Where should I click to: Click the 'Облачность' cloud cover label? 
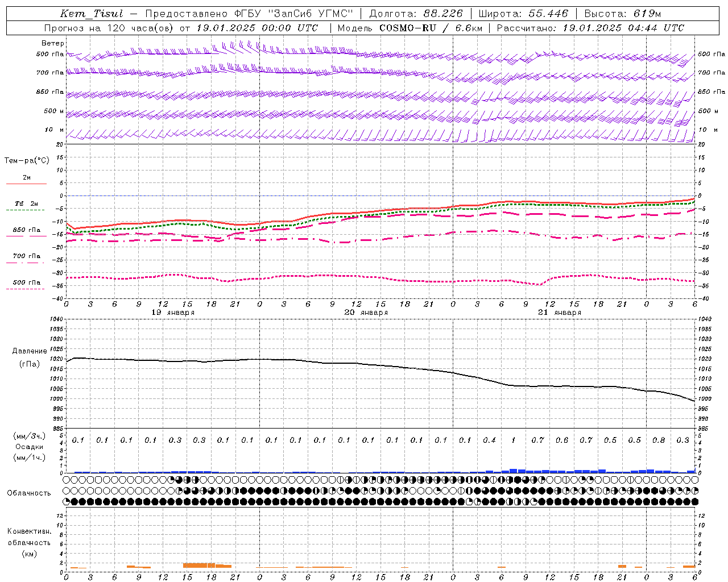[x=29, y=493]
